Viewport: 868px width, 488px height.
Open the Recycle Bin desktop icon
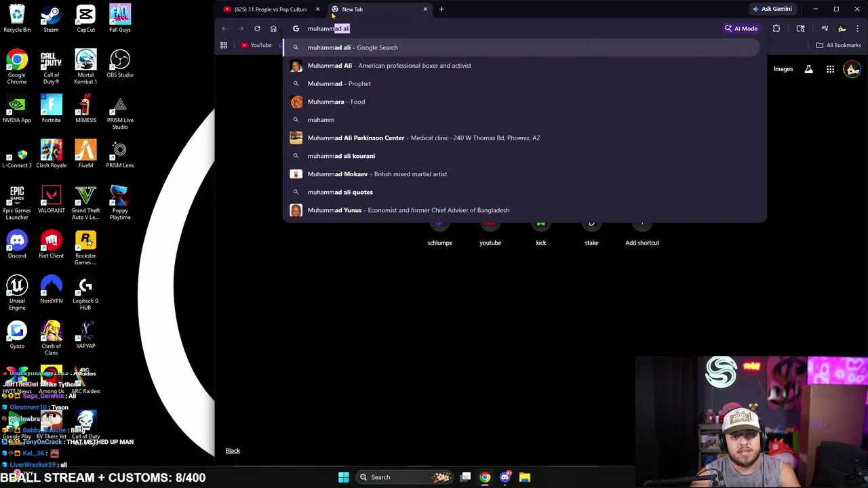click(x=17, y=18)
